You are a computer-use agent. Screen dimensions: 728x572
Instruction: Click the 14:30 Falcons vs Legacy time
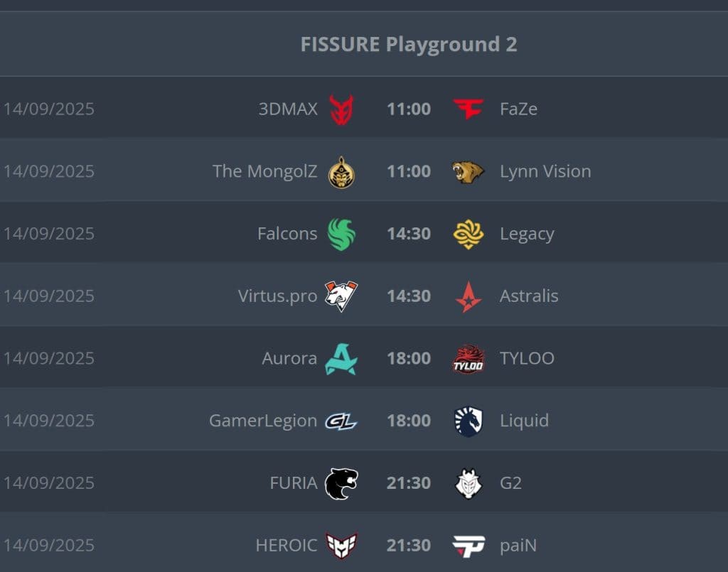point(409,234)
